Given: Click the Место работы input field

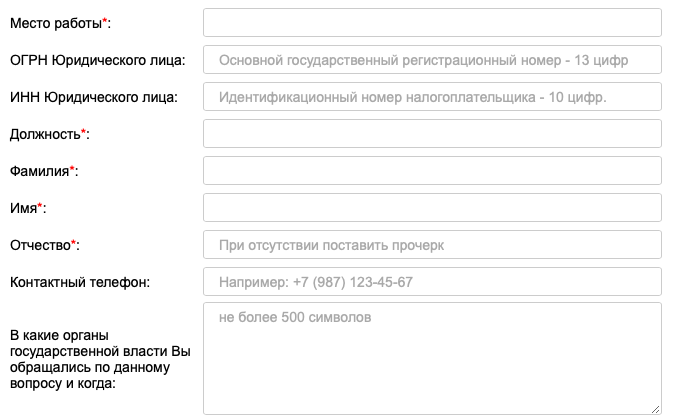Looking at the screenshot, I should pyautogui.click(x=432, y=22).
